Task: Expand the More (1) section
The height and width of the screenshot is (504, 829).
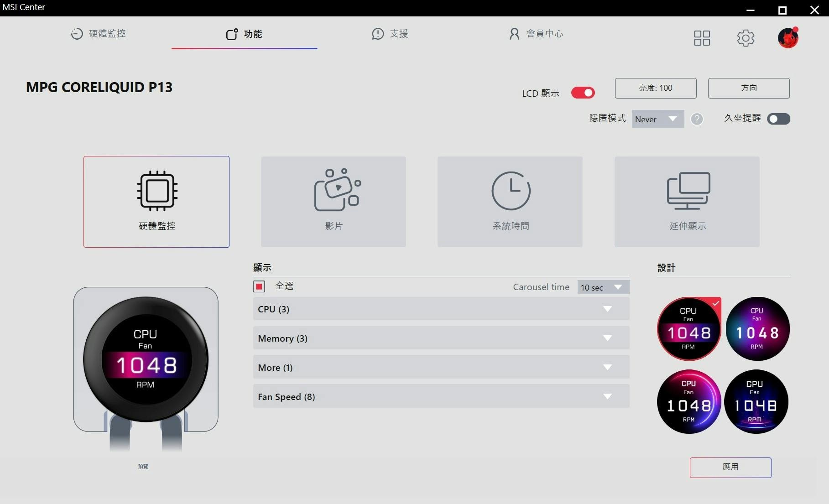Action: pyautogui.click(x=441, y=367)
